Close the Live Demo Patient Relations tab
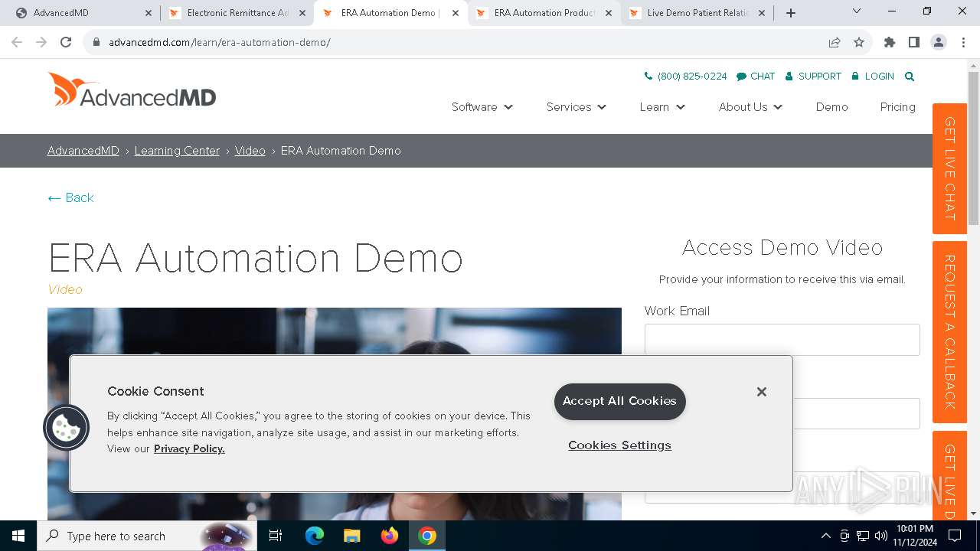Image resolution: width=980 pixels, height=551 pixels. [x=763, y=13]
